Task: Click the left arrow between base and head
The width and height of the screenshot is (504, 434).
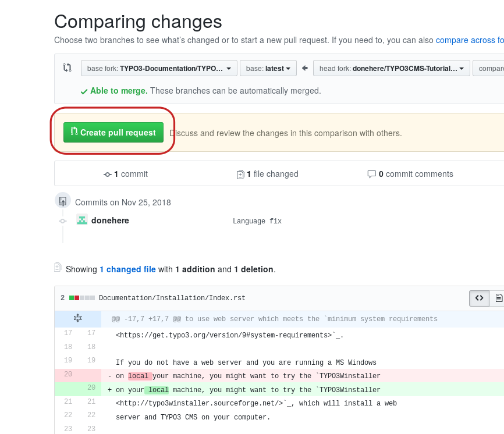Action: tap(305, 68)
